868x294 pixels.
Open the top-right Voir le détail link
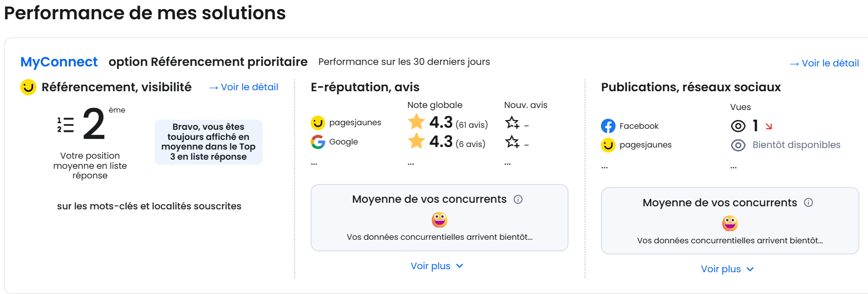[824, 63]
